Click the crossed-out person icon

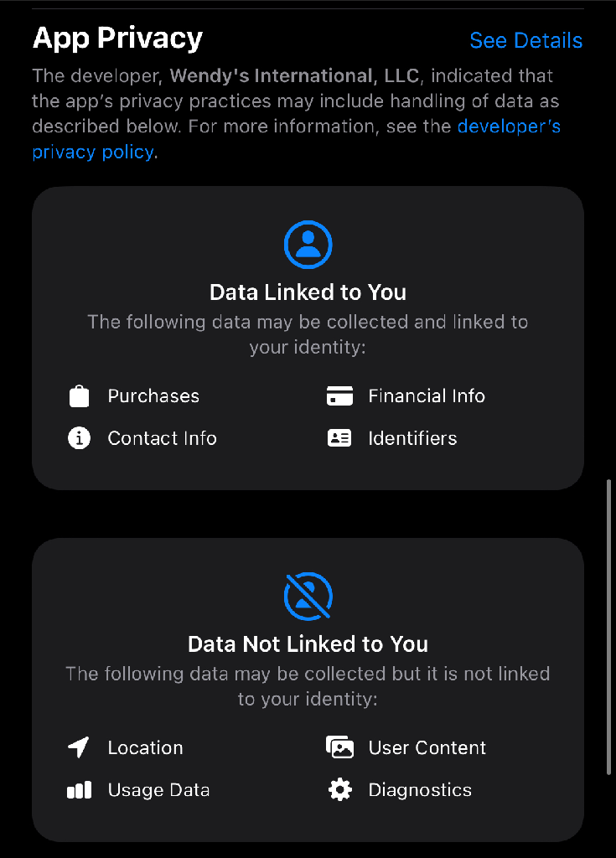(x=308, y=597)
